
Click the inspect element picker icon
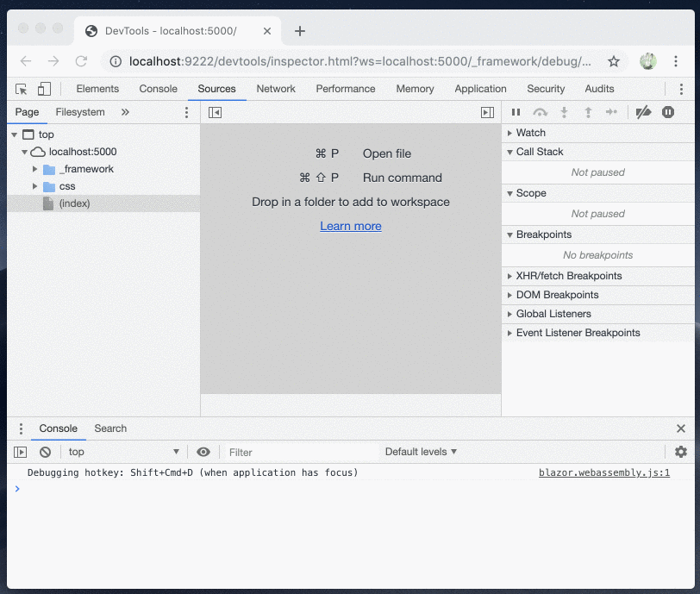click(22, 89)
